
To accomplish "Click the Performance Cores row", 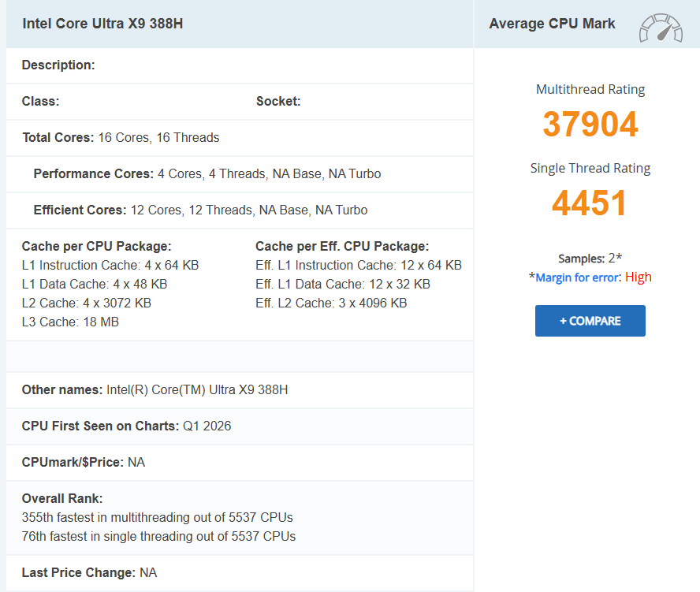I will coord(207,174).
